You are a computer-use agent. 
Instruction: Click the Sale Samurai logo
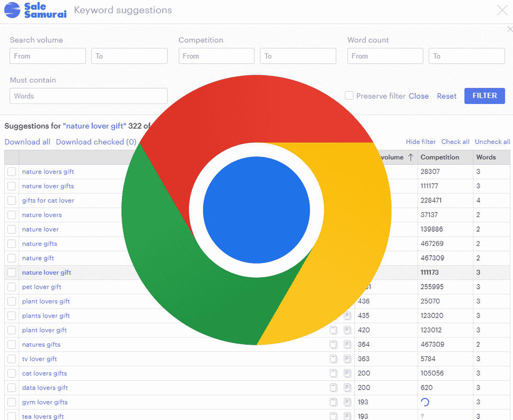point(35,10)
